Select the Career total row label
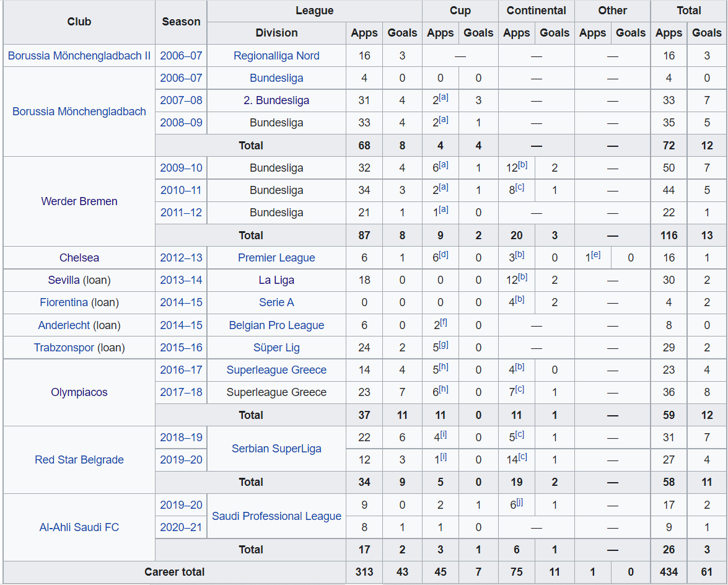Image resolution: width=728 pixels, height=585 pixels. pos(175,572)
